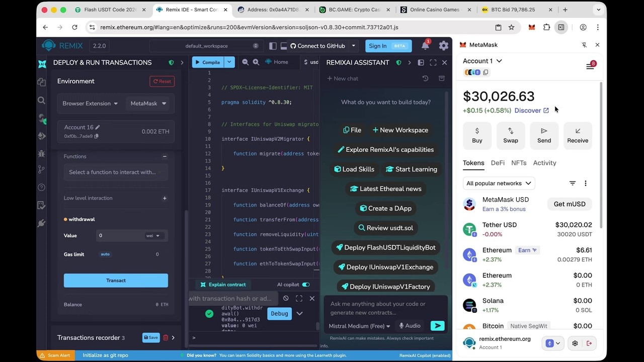Open RemixAI chat history icon
644x362 pixels.
[x=425, y=78]
